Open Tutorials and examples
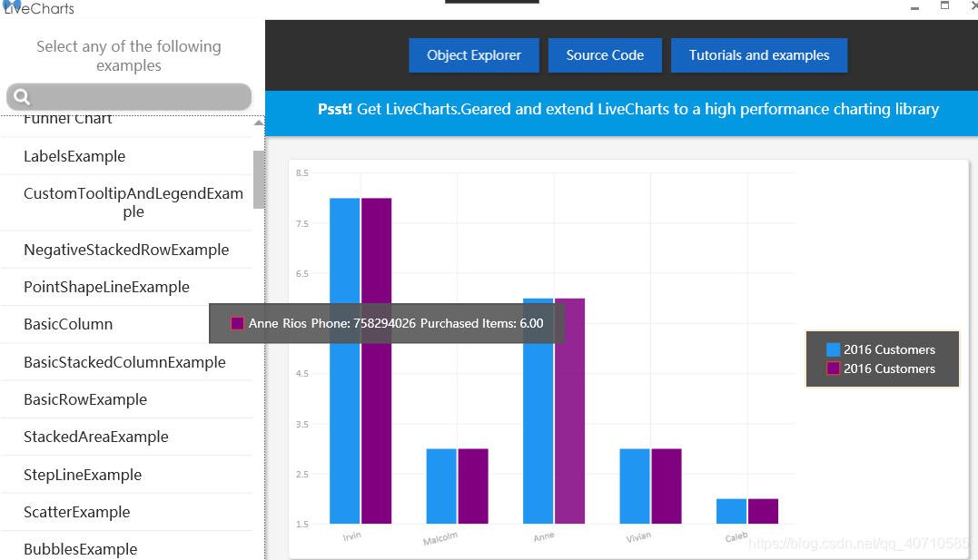 pyautogui.click(x=758, y=54)
